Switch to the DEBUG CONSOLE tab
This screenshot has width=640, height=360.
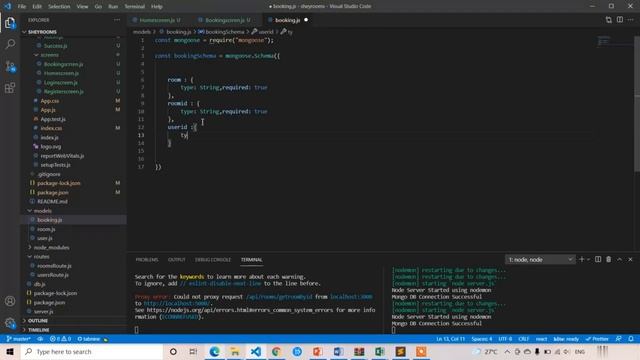(213, 260)
